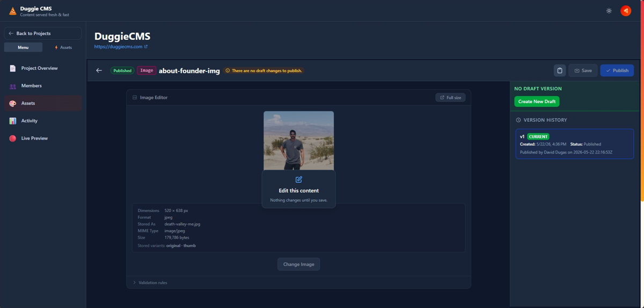Image resolution: width=644 pixels, height=308 pixels.
Task: Click the Save button
Action: [x=583, y=70]
